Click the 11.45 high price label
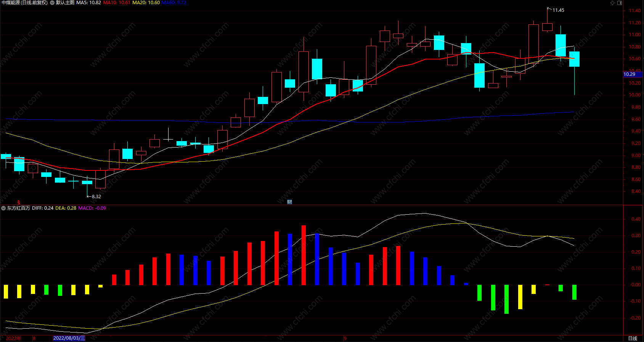Screen dimensions: 644x342 tap(558, 10)
